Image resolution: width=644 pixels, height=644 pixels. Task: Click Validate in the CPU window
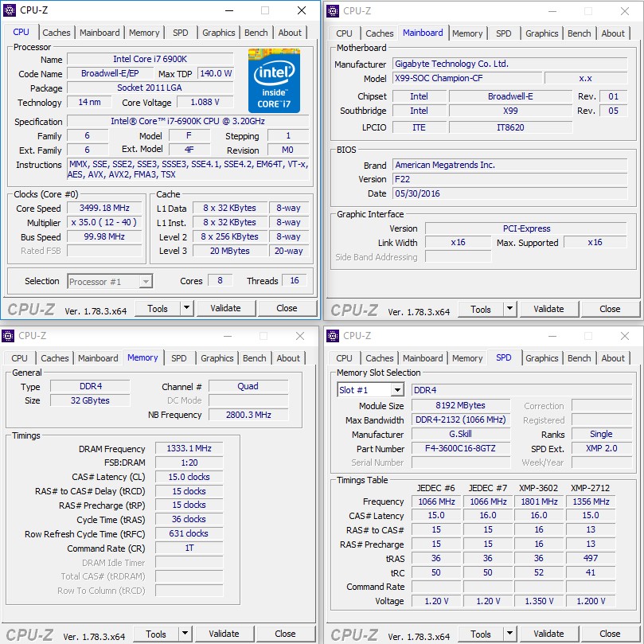coord(226,308)
